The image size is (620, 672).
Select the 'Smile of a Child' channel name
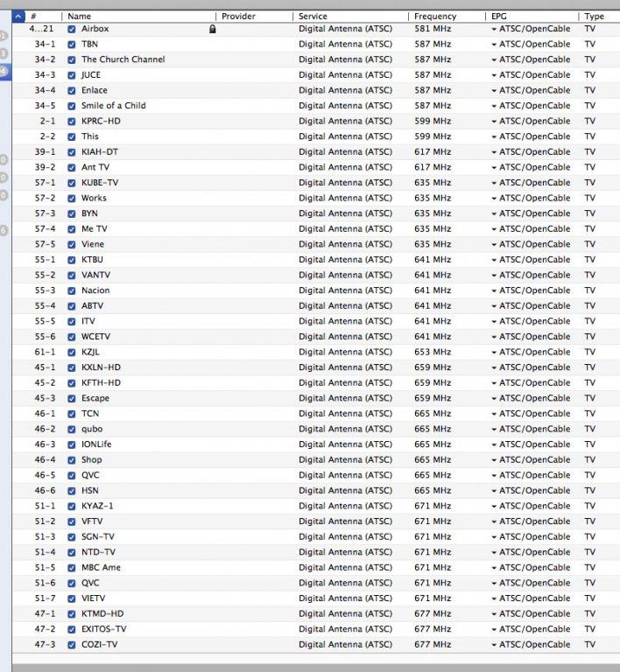114,106
